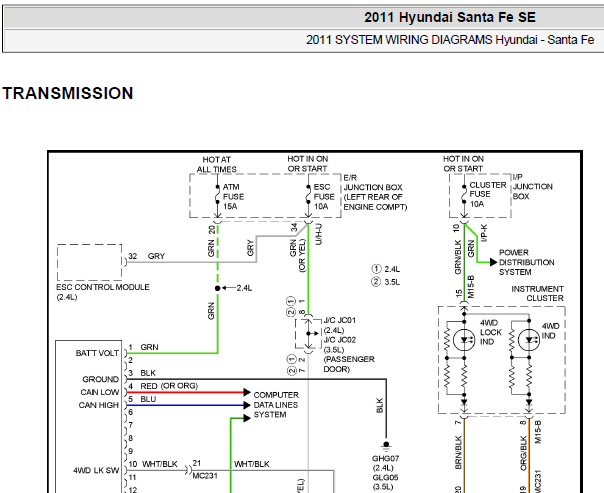Click the arrowhead pointing to POWER DISTRIBUTION SYSTEM
Viewport: 604px width, 493px height.
[x=493, y=262]
